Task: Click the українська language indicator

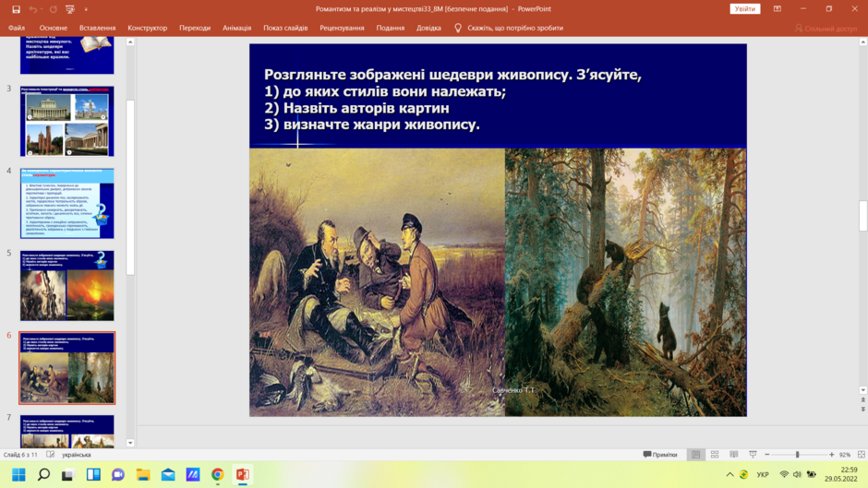Action: [x=77, y=455]
